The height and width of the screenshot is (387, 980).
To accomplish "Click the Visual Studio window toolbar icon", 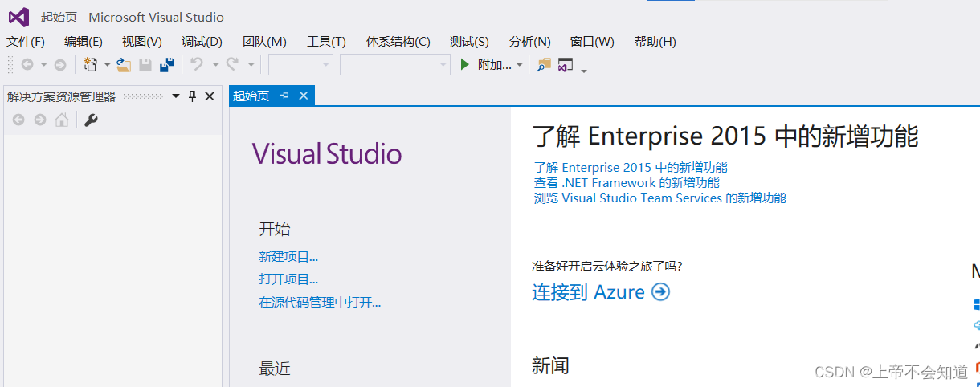I will [566, 65].
